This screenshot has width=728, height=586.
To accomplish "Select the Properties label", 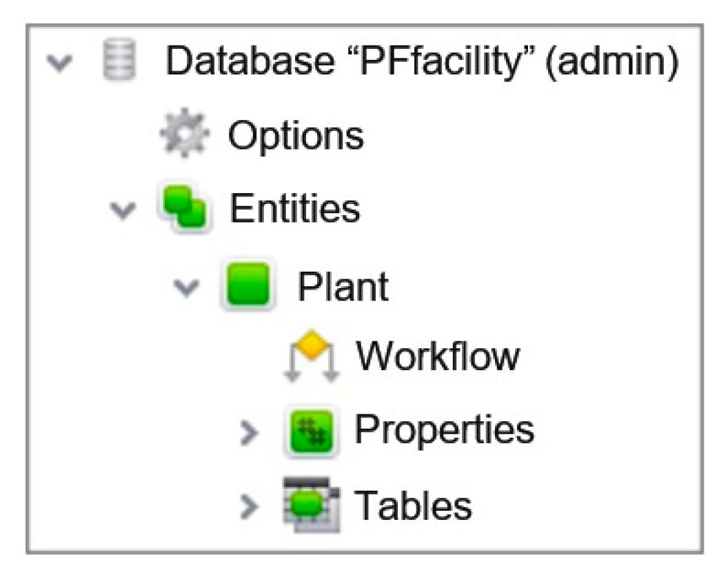I will (x=444, y=431).
